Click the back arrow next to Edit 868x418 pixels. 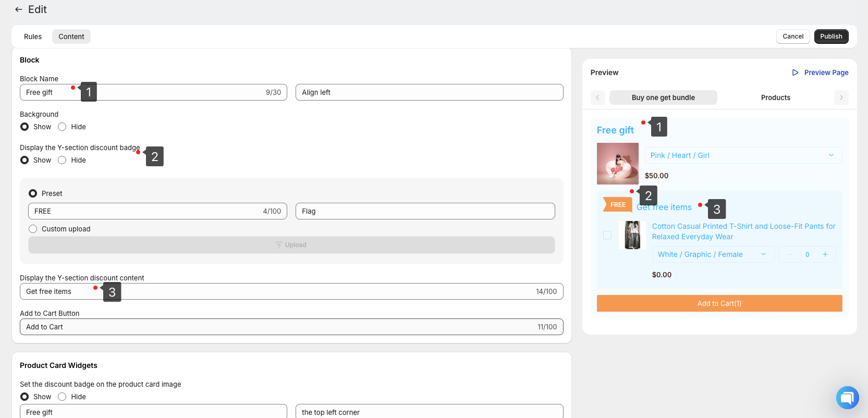click(19, 9)
